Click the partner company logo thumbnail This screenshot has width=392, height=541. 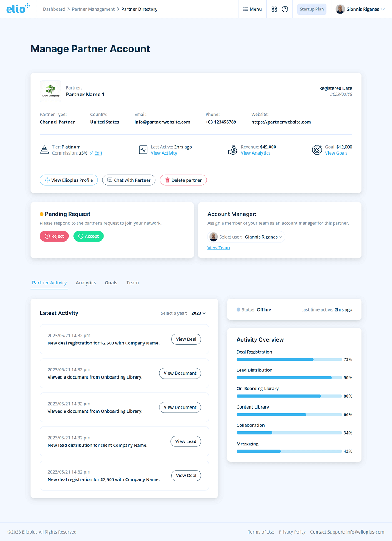[50, 91]
